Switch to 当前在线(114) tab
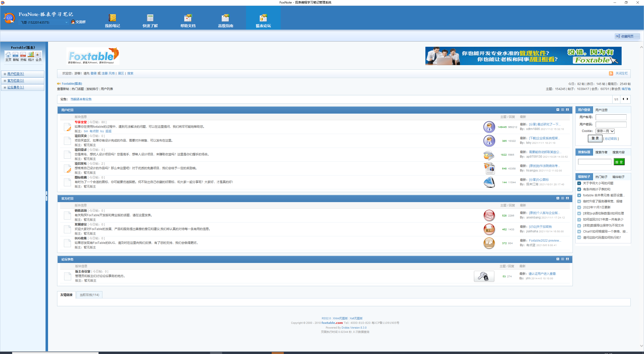Screen dimensions: 644x354 coord(89,295)
